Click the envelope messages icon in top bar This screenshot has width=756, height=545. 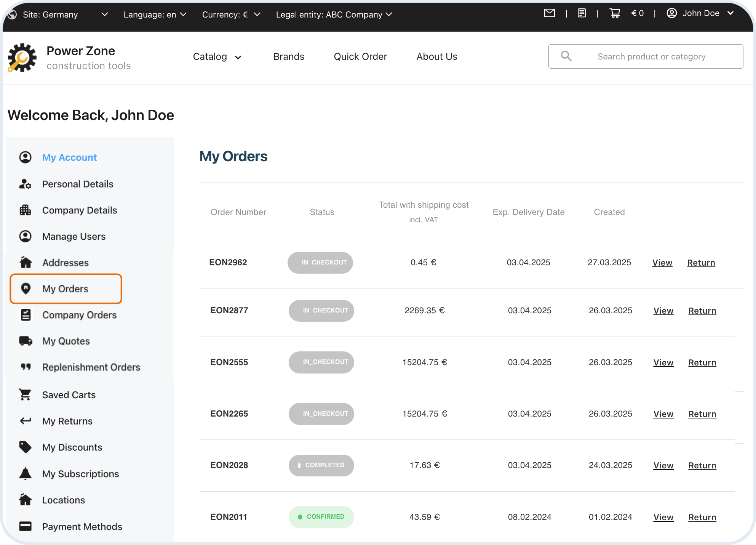549,13
